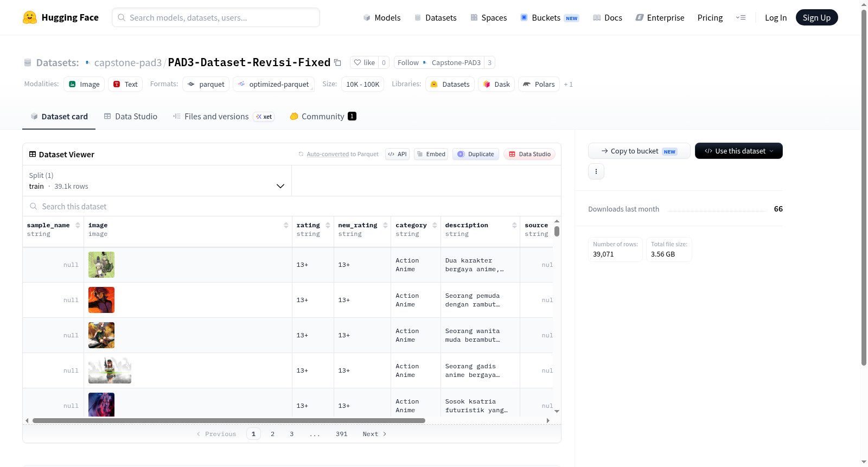Follow the Capstone-PAD3 organization
The width and height of the screenshot is (868, 467).
click(x=408, y=62)
